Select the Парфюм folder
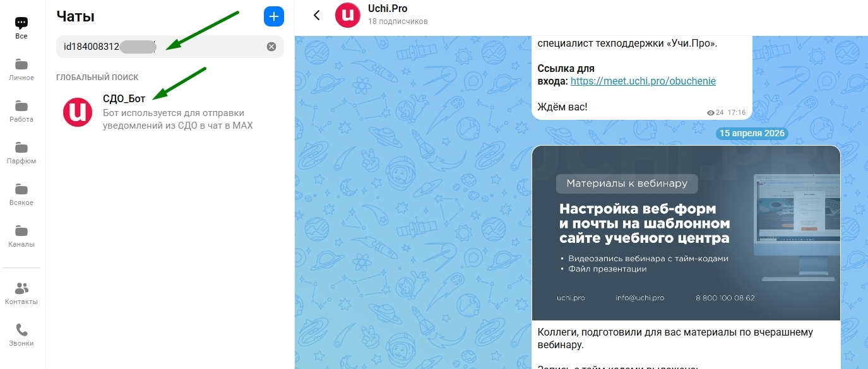The width and height of the screenshot is (868, 369). coord(21,151)
